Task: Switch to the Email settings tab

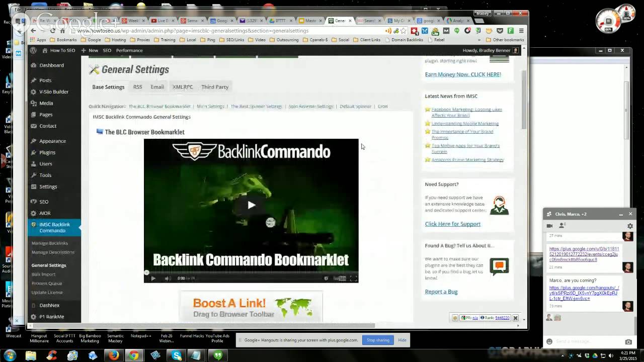Action: tap(157, 87)
